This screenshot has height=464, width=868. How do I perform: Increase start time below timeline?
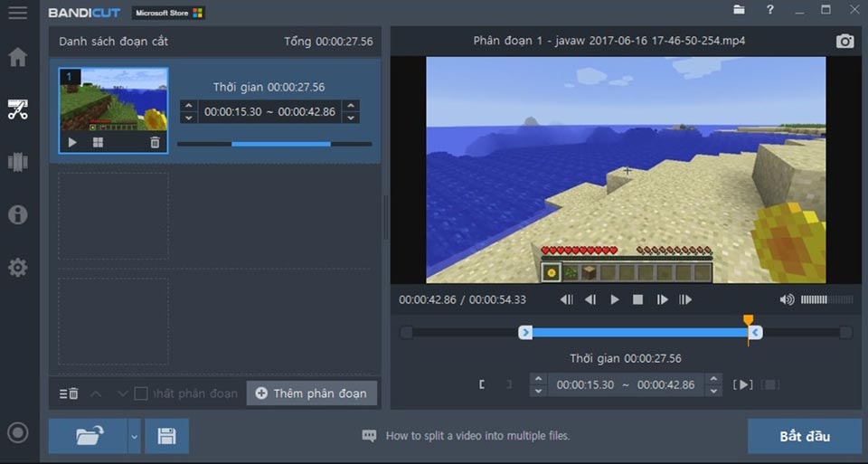[538, 379]
